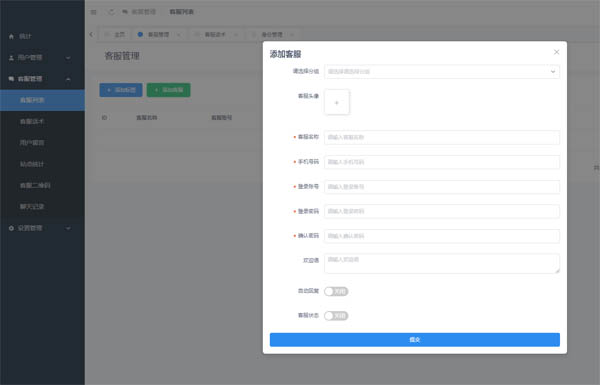Viewport: 600px width, 385px height.
Task: Select 用户留言 in the sidebar submenu
Action: point(32,143)
